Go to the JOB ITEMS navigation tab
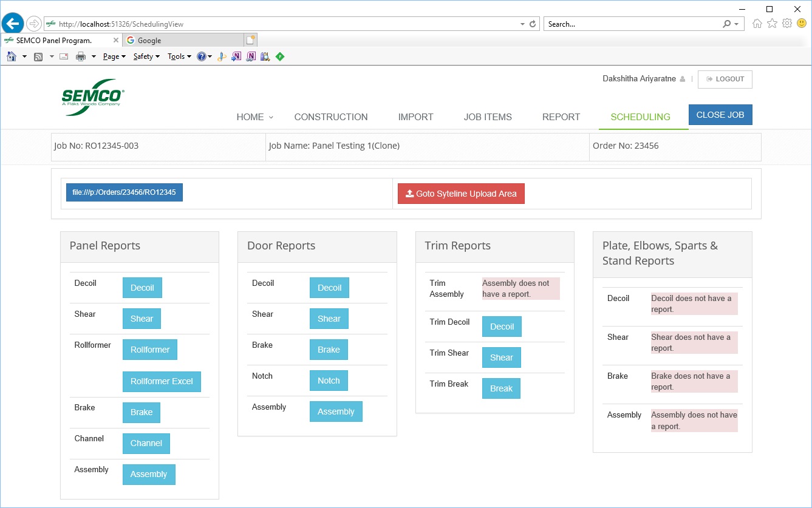 487,117
